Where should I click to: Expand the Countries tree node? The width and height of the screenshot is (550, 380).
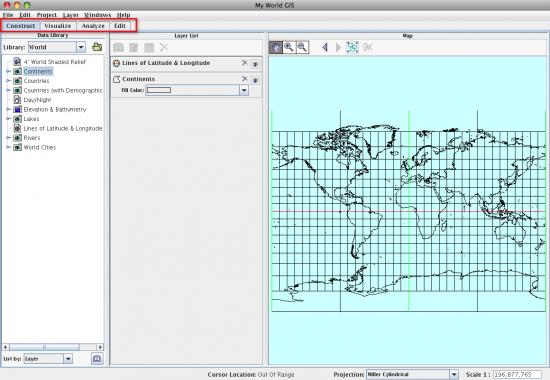[x=8, y=81]
